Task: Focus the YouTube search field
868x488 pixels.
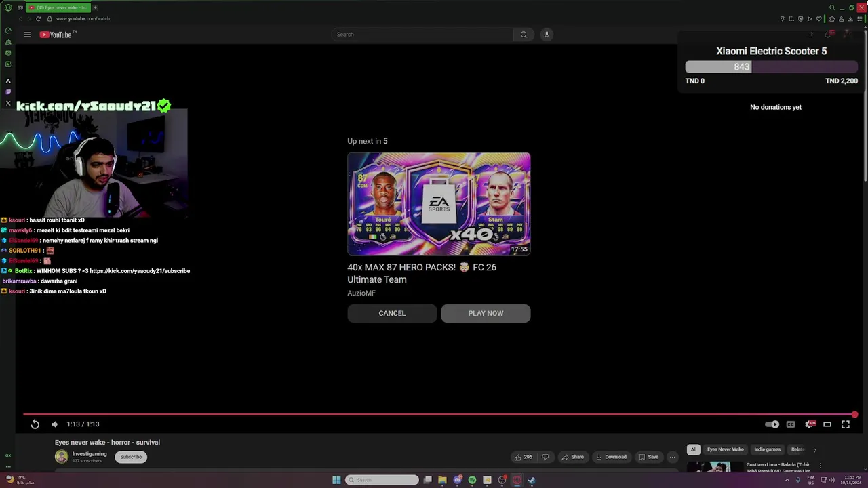Action: point(422,35)
